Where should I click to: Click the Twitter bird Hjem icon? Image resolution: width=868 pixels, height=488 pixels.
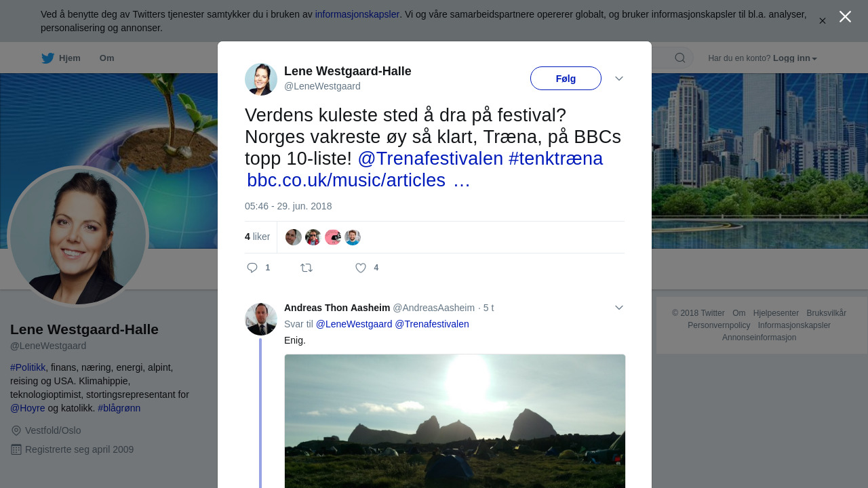pyautogui.click(x=47, y=58)
